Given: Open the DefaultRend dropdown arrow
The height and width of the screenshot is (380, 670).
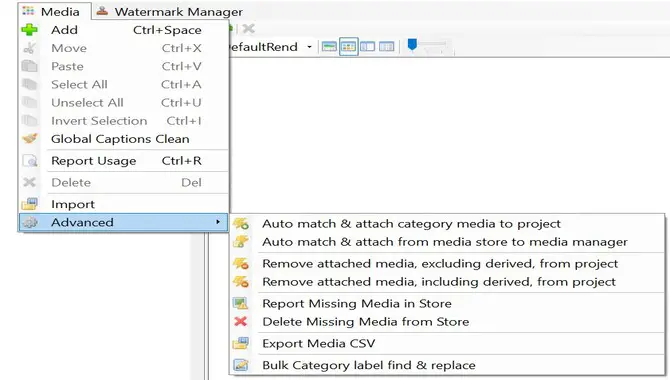Looking at the screenshot, I should tap(309, 47).
